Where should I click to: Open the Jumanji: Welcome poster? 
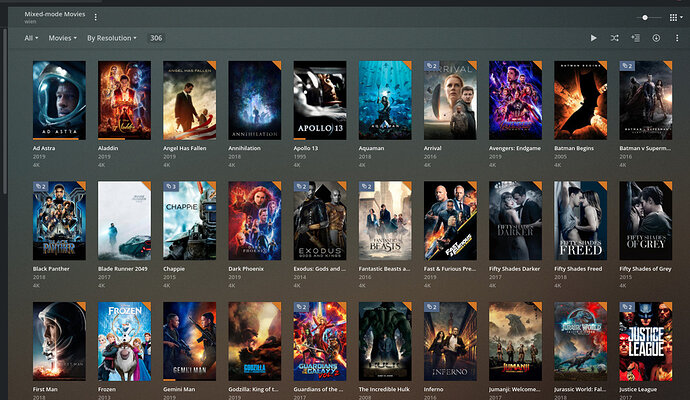coord(515,341)
